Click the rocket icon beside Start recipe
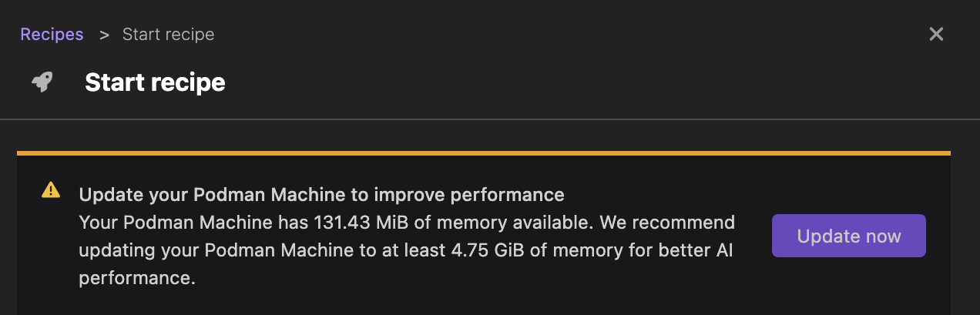 coord(42,82)
